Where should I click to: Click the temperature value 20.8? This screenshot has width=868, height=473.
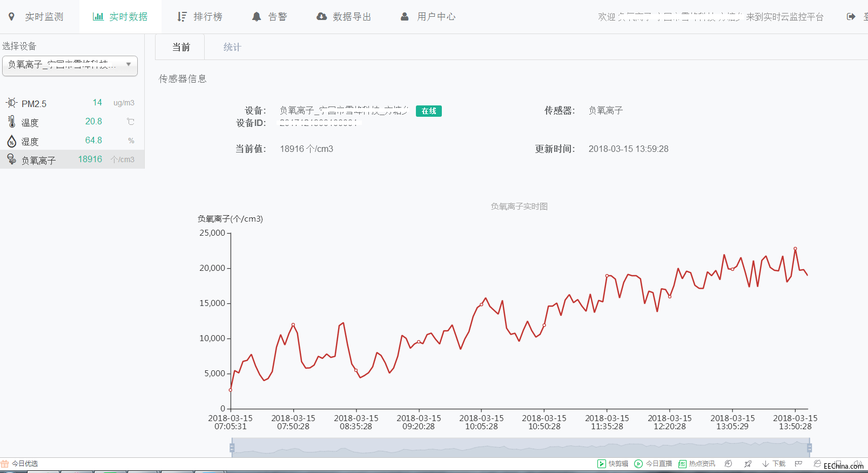coord(93,121)
